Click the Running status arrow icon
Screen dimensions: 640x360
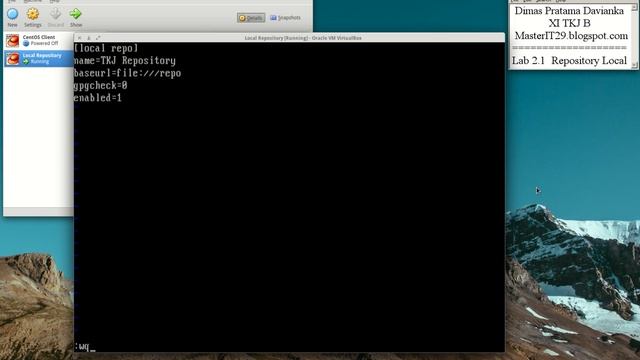[26, 62]
